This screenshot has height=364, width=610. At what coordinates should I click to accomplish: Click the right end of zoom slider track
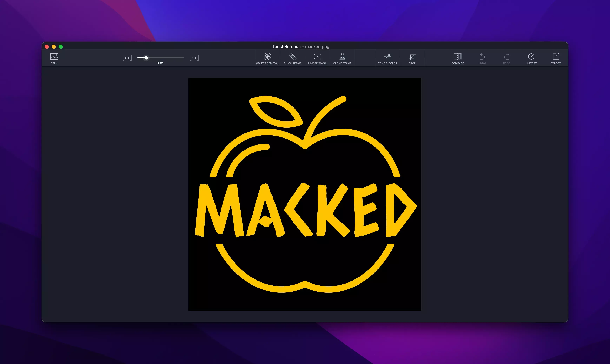tap(183, 58)
